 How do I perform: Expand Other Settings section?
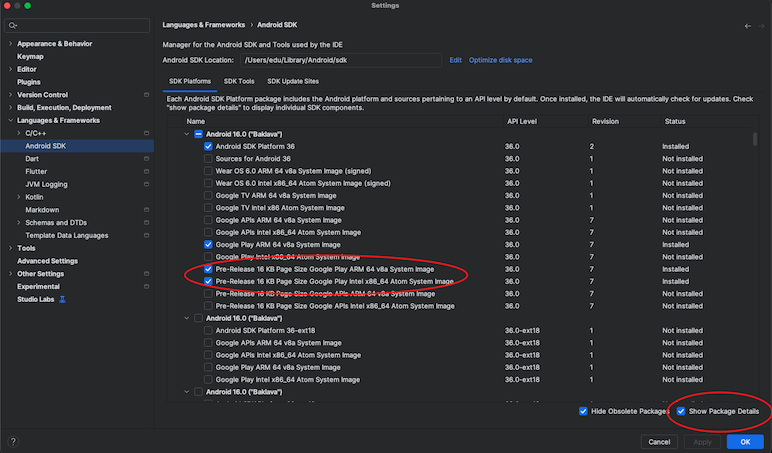[10, 274]
